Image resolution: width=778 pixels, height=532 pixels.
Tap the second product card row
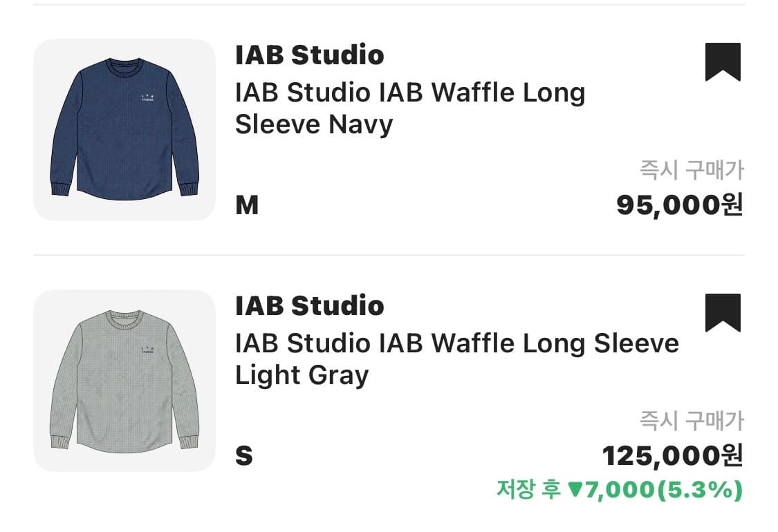[x=389, y=380]
